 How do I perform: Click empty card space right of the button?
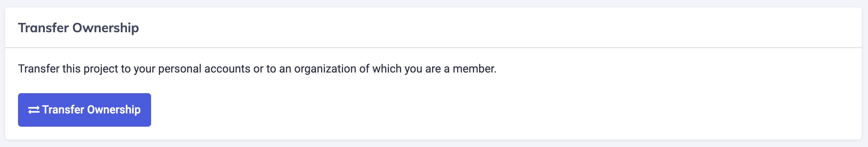pos(472,110)
